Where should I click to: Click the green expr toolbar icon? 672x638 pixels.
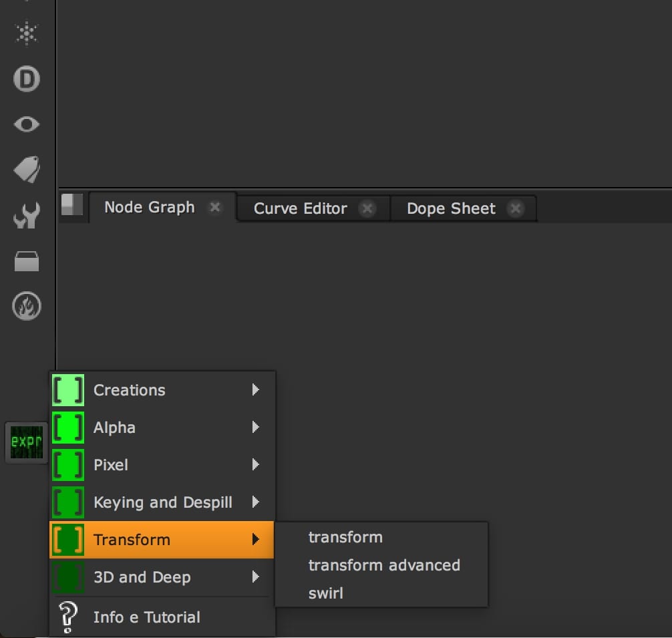[27, 442]
